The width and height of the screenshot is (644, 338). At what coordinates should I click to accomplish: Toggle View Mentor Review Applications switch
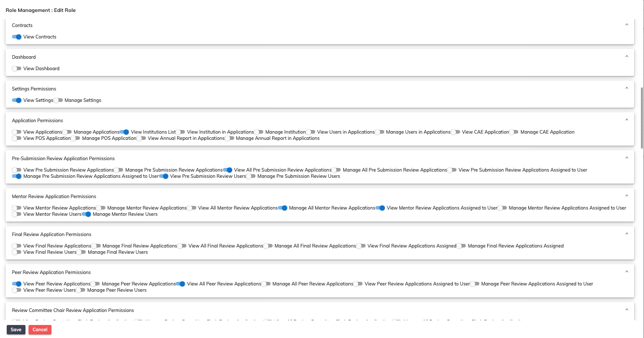17,208
